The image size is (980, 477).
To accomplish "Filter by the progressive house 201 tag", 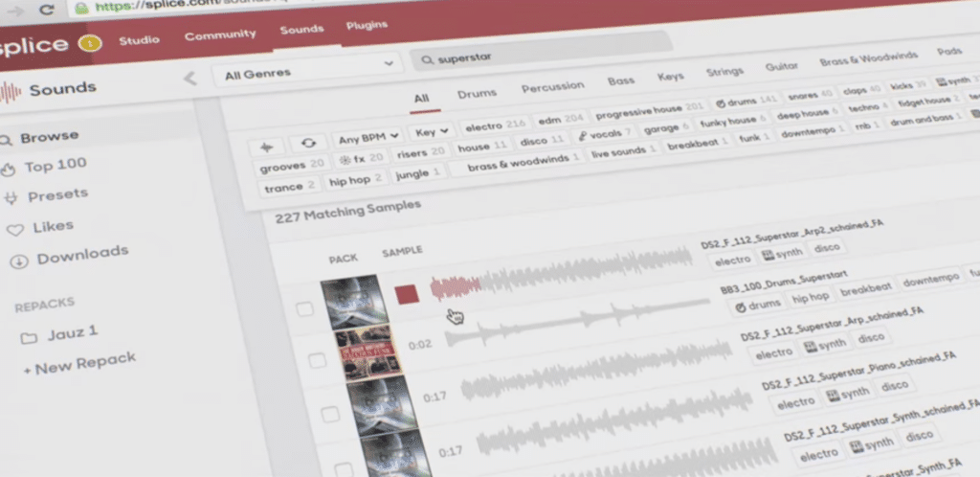I will [x=650, y=110].
